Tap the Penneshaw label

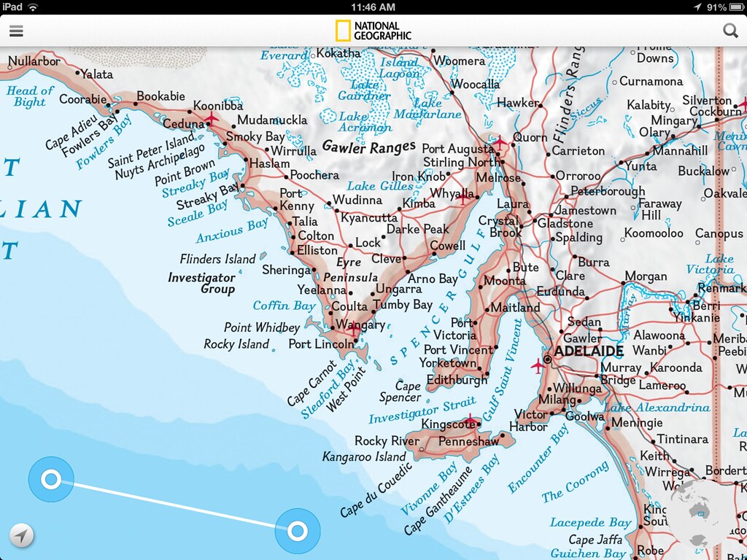469,441
